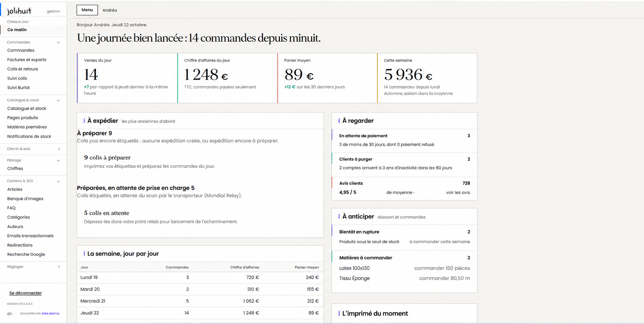
Task: Click the jolihuit logo
Action: (19, 11)
